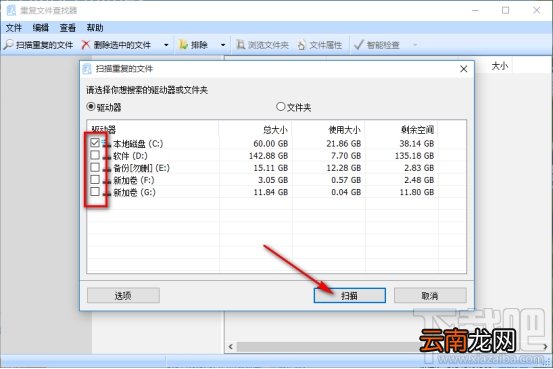Click the 60.00 GB total size cell
Image resolution: width=553 pixels, height=369 pixels.
(x=271, y=144)
